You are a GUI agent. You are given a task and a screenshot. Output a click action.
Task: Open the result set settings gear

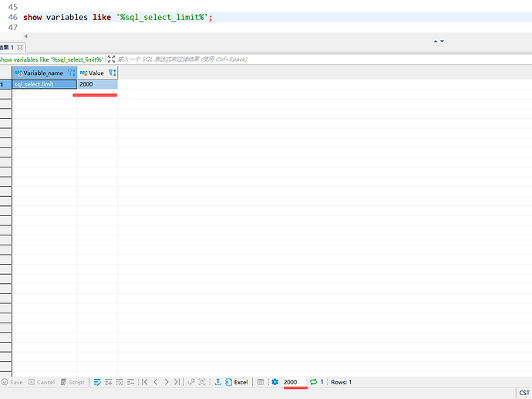pyautogui.click(x=274, y=382)
